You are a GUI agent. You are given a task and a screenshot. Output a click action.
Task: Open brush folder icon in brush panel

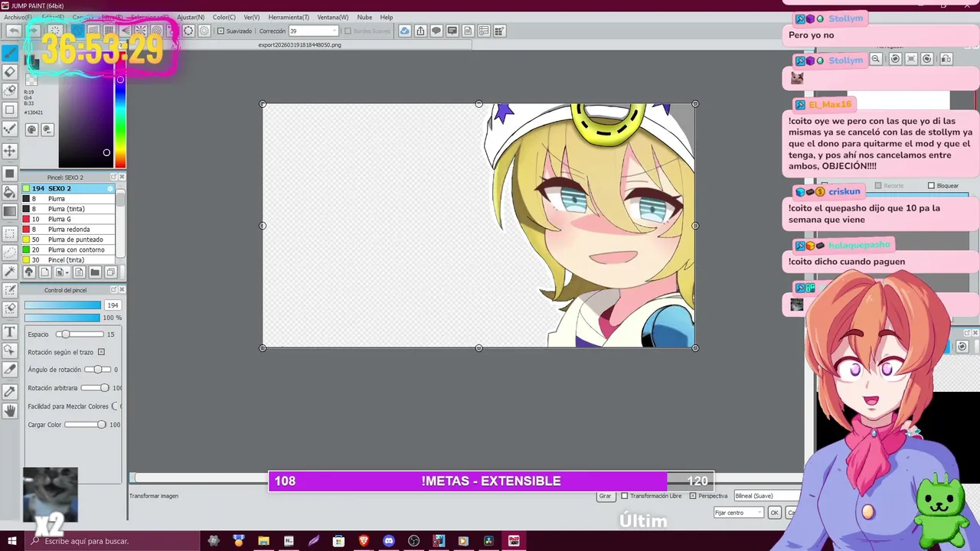[x=95, y=272]
